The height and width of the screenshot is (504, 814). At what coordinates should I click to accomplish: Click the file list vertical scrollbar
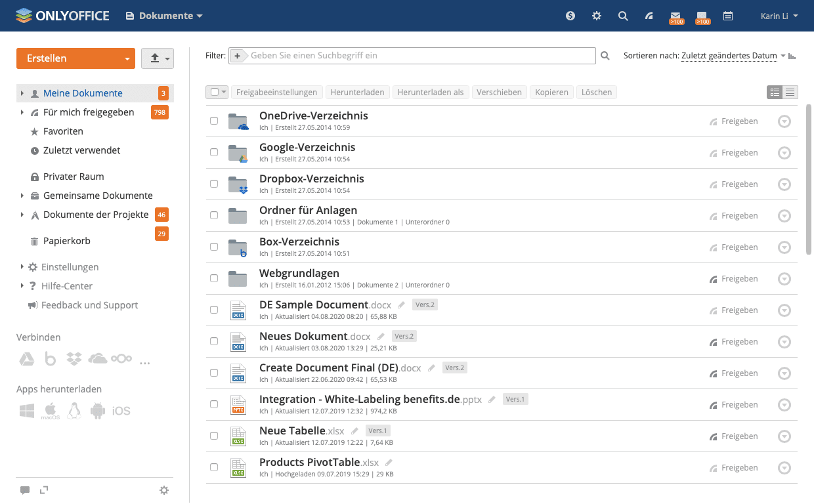coord(809,179)
